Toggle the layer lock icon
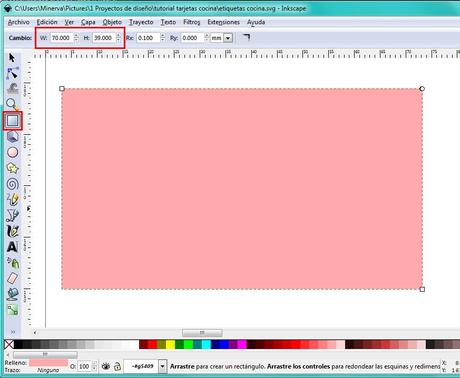The width and height of the screenshot is (460, 378). point(117,366)
